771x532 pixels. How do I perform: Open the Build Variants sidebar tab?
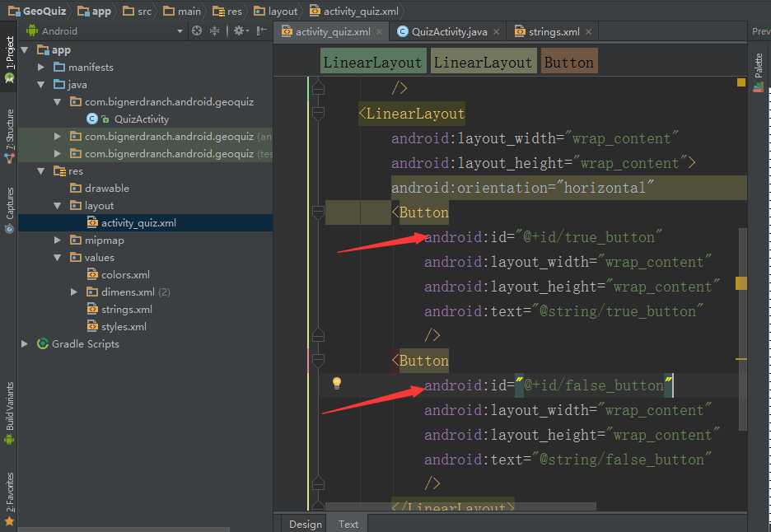(x=9, y=413)
